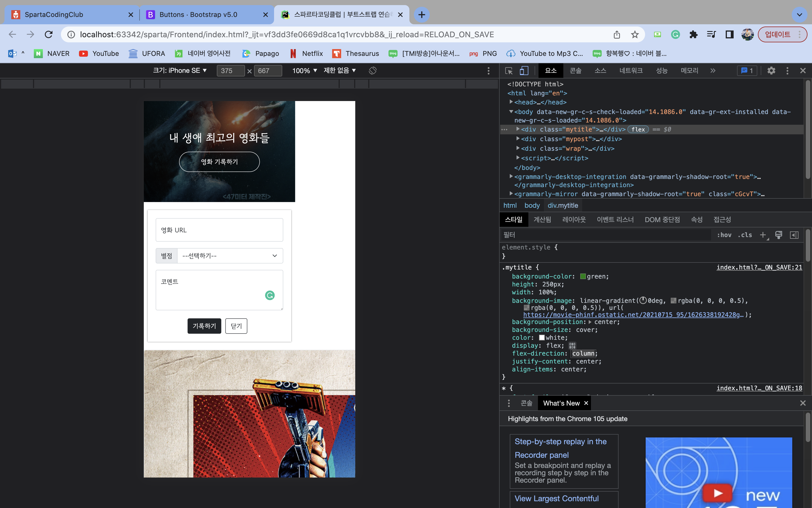Open the Grammarly extension icon in toolbar
812x508 pixels.
pos(676,35)
